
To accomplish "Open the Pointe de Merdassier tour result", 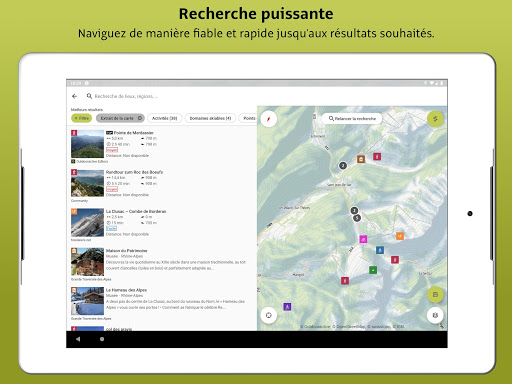I will coord(162,146).
